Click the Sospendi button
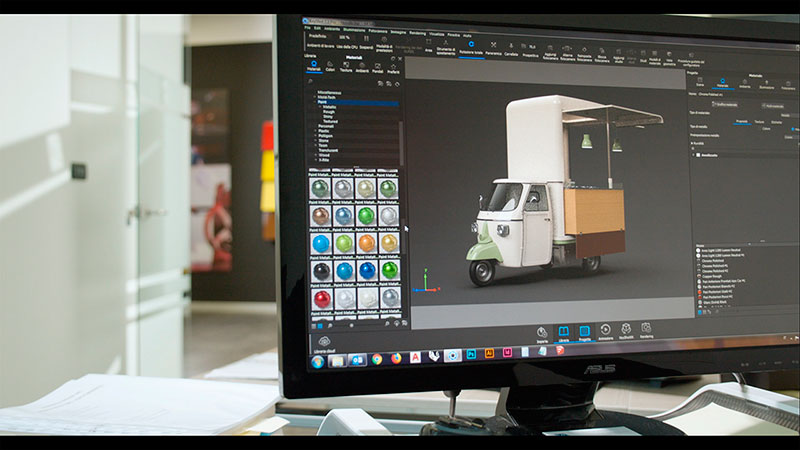800x450 pixels. (x=364, y=48)
